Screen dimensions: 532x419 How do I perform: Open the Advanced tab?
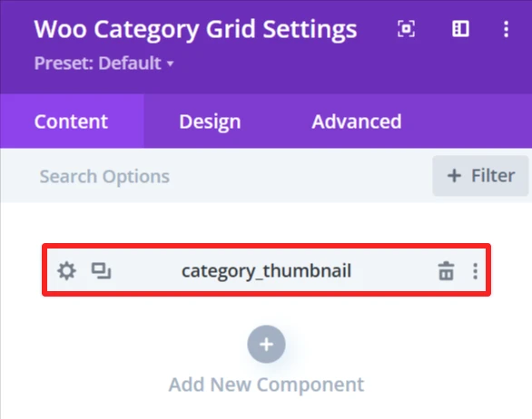click(357, 122)
